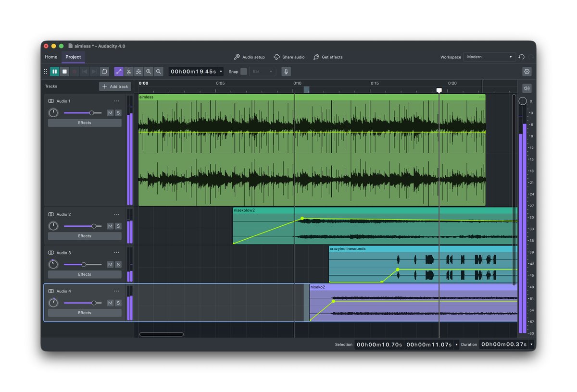
Task: Click the microphone metering icon
Action: point(286,72)
